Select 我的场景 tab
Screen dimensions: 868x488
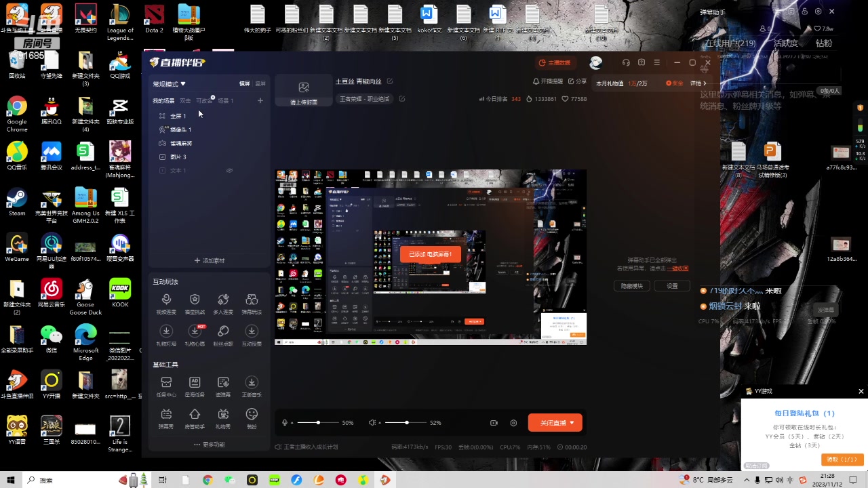163,100
